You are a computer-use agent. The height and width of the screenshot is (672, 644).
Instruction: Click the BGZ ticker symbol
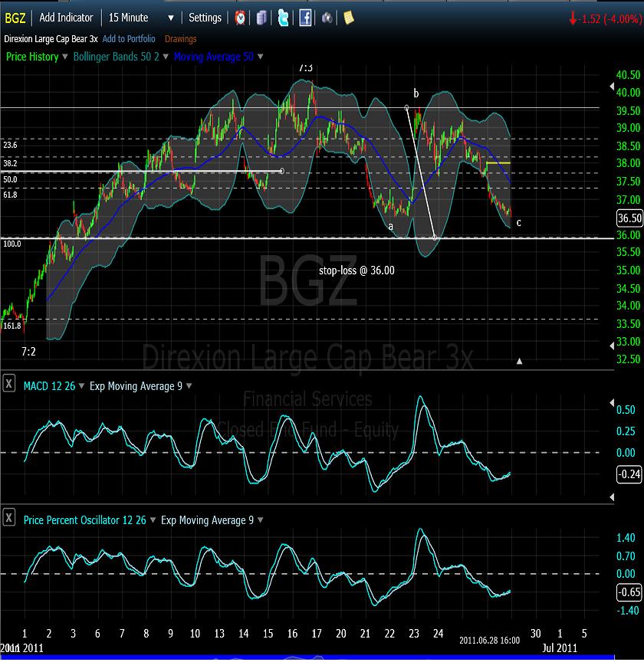click(x=15, y=18)
